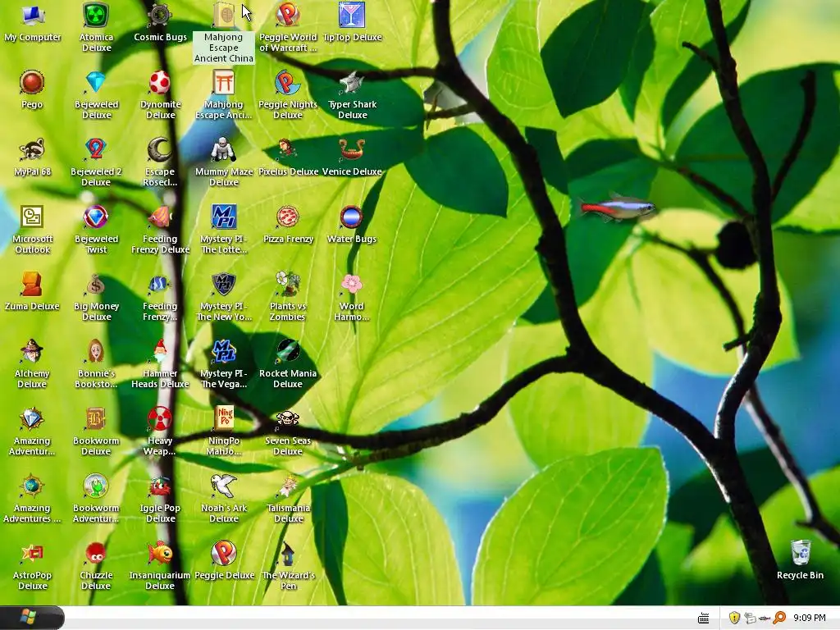The width and height of the screenshot is (840, 630).
Task: Click the Chuzzle Deluxe icon
Action: point(97,554)
